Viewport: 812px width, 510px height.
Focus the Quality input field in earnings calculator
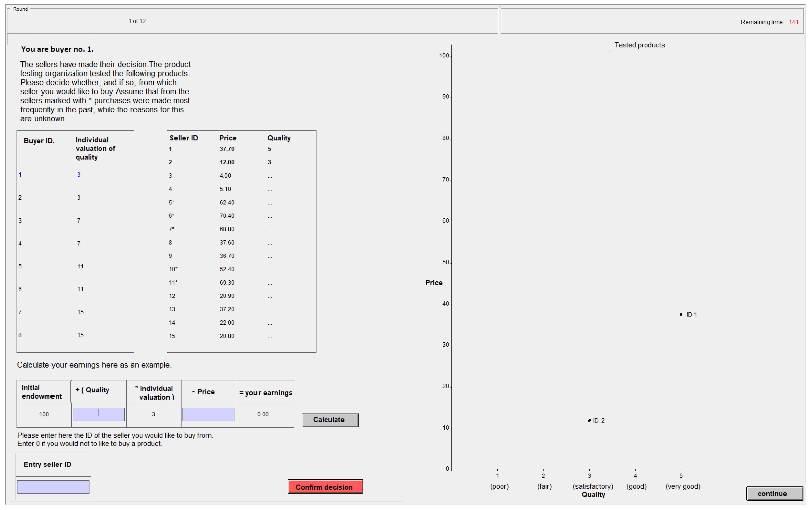[99, 414]
